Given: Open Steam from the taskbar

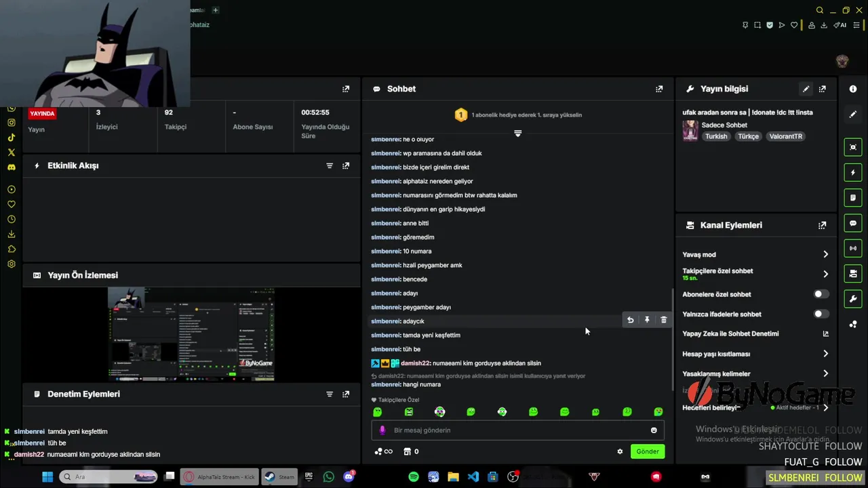Looking at the screenshot, I should click(x=279, y=476).
